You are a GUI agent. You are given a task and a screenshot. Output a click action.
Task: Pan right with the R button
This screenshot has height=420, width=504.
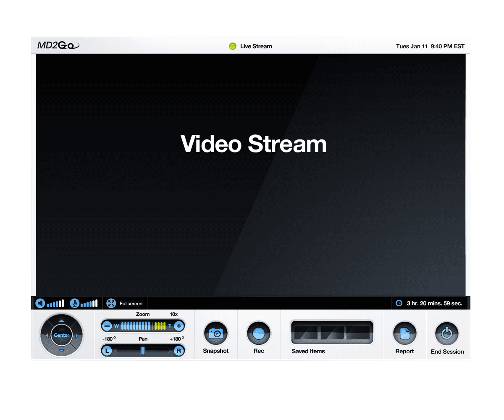tap(179, 351)
